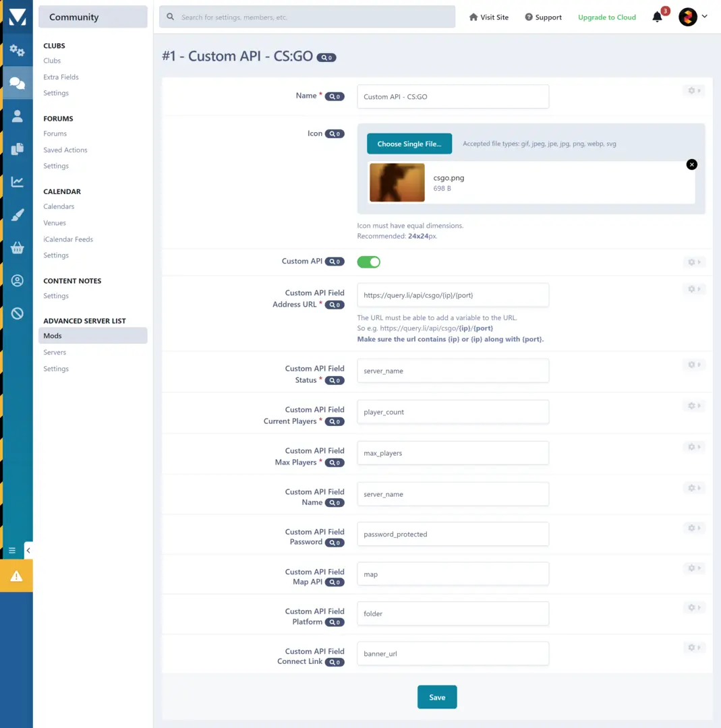
Task: Click search badge beside Status label
Action: pyautogui.click(x=335, y=380)
